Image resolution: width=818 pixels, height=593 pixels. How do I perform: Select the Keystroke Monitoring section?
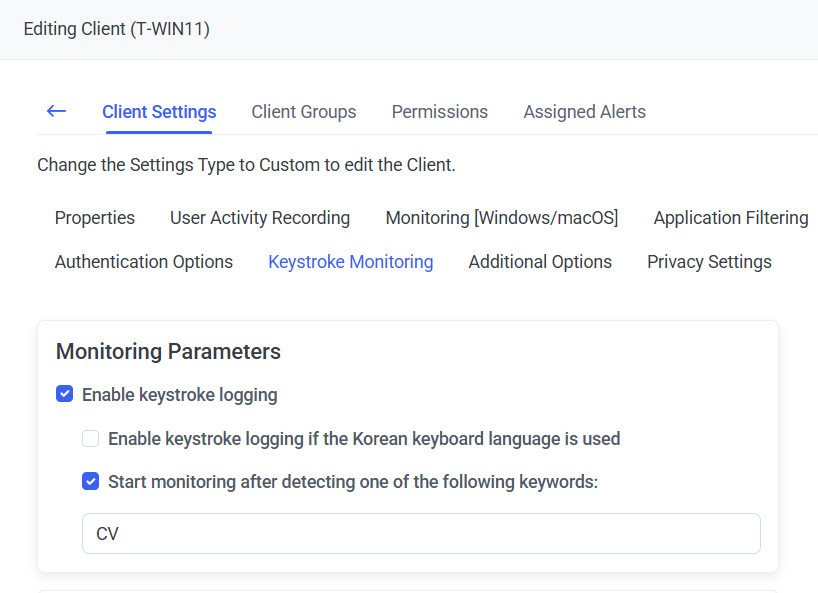tap(350, 262)
